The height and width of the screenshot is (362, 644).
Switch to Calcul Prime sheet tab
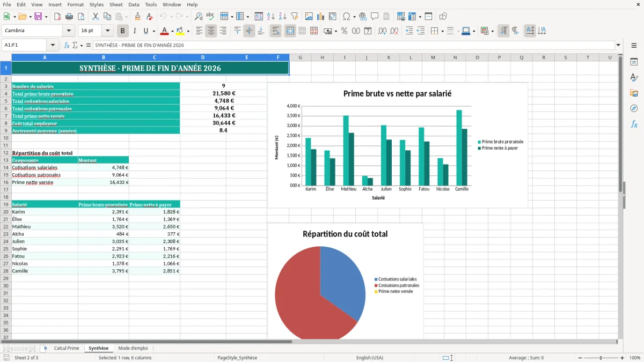click(x=67, y=349)
